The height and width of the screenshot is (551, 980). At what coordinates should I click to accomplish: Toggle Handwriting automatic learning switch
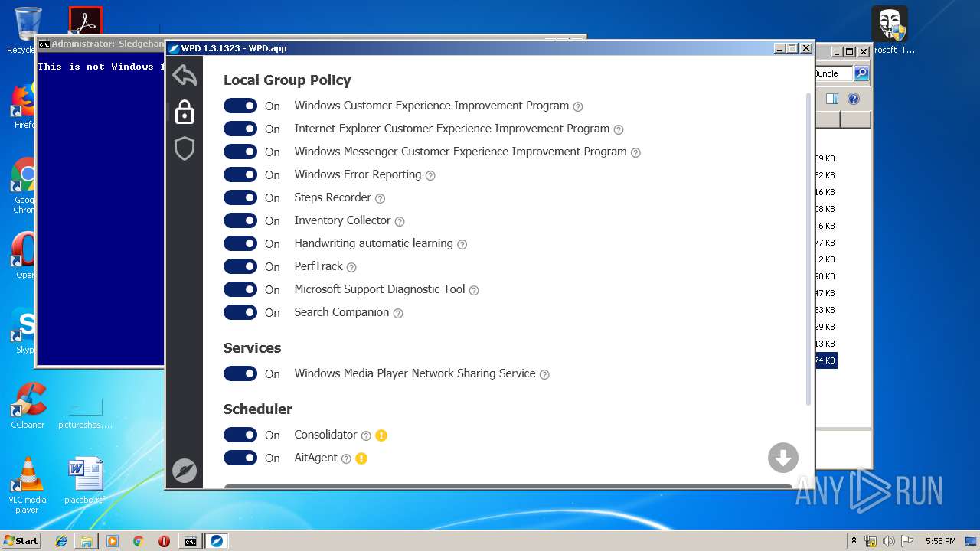point(240,243)
